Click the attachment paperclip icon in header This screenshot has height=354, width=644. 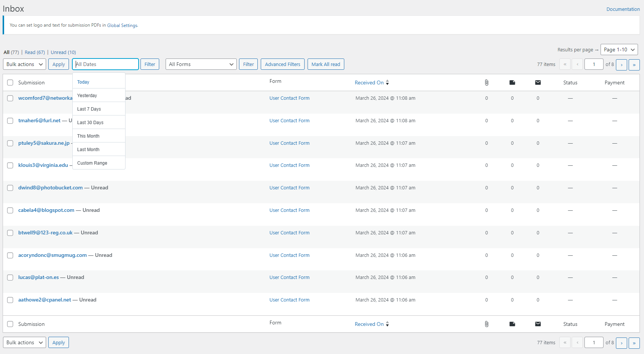[486, 82]
